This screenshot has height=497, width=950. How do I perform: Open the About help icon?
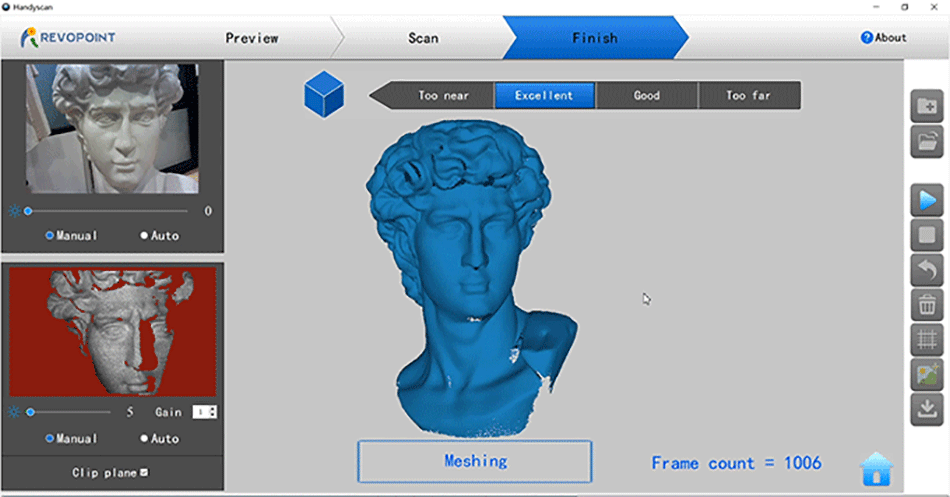tap(866, 38)
